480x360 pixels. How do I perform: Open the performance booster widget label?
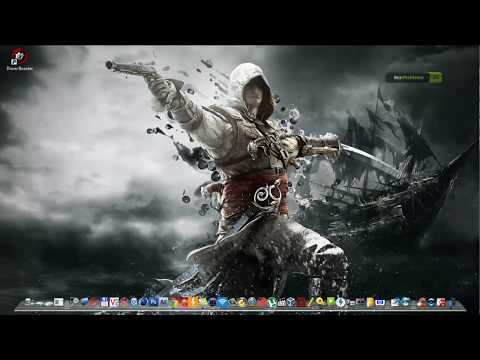tap(409, 78)
